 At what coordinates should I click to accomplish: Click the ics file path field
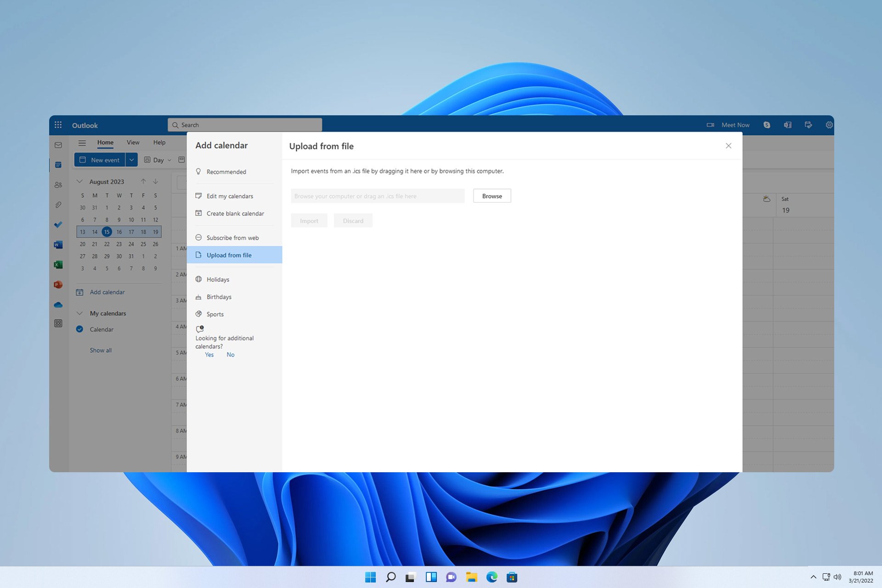[x=378, y=196]
